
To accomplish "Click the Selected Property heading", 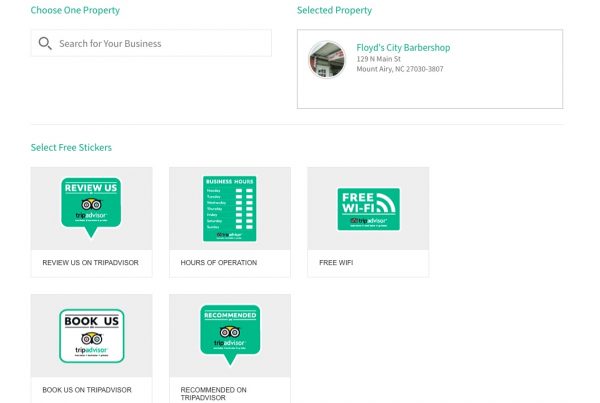I will tap(334, 10).
